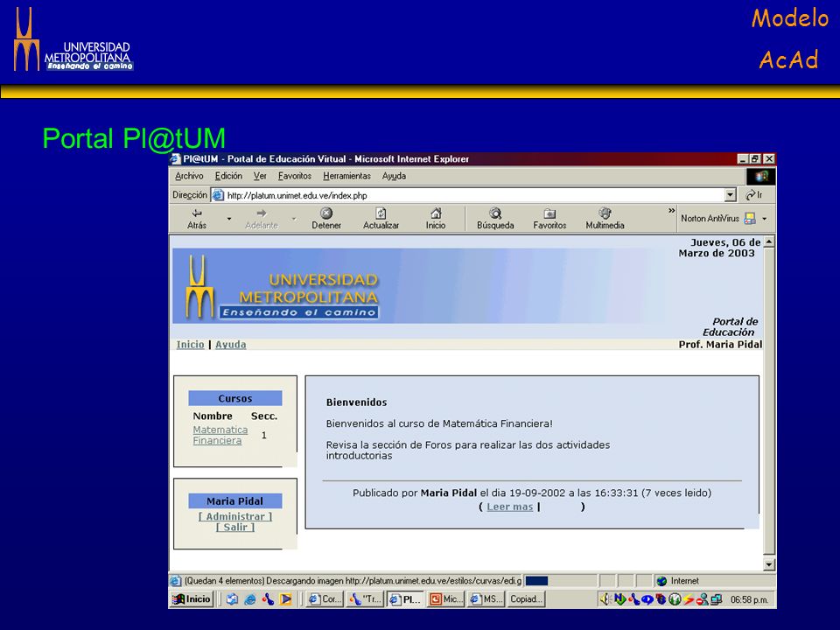The height and width of the screenshot is (630, 840).
Task: Click the page icon in the address bar
Action: (218, 195)
